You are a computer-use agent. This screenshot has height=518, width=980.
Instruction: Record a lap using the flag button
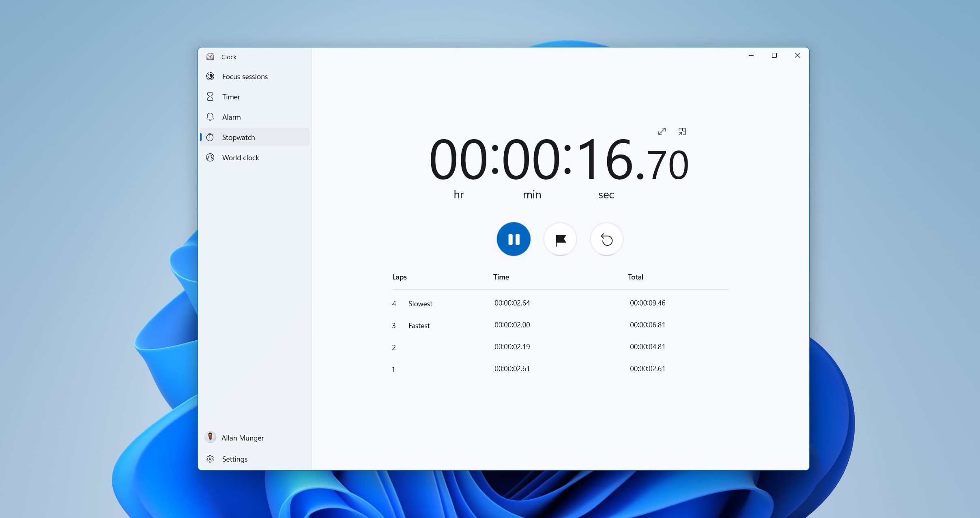(x=560, y=239)
